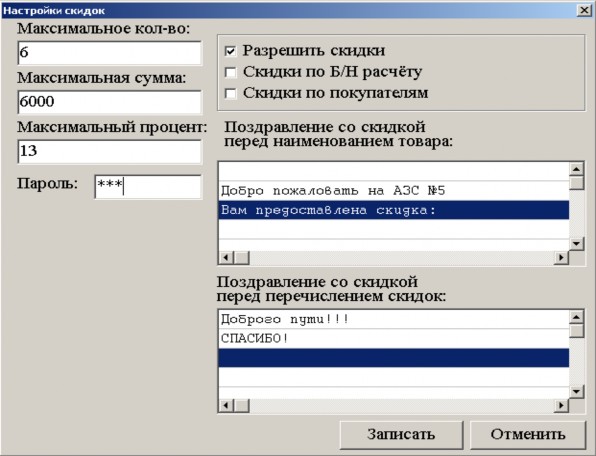Enable the 'Разрешить скидки' checkbox
The width and height of the screenshot is (596, 456).
[x=230, y=51]
